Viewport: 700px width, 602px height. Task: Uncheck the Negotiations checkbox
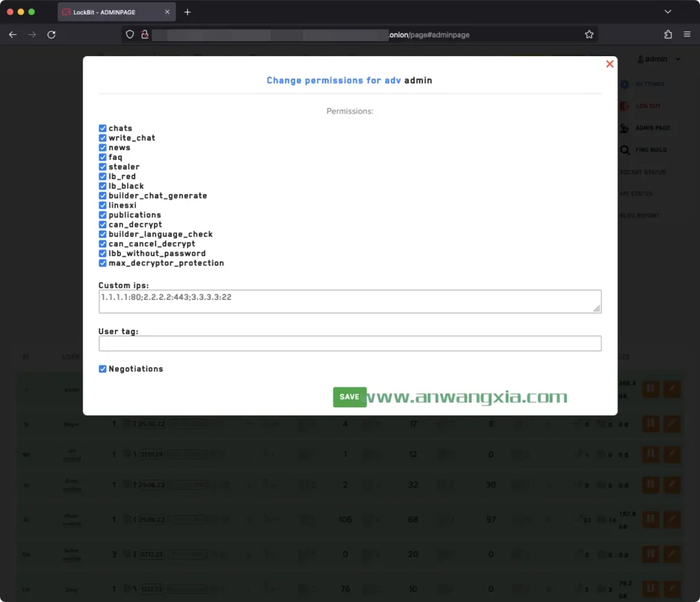(x=103, y=368)
